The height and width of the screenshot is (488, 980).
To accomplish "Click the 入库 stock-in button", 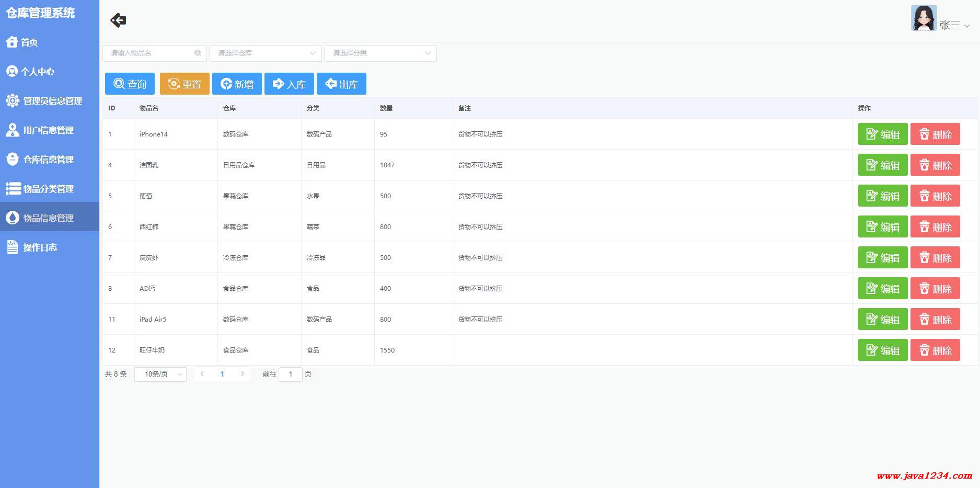I will click(x=289, y=84).
